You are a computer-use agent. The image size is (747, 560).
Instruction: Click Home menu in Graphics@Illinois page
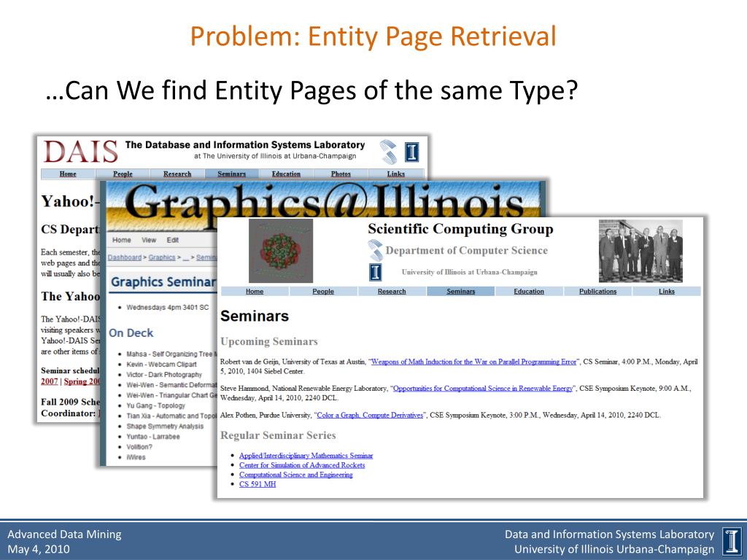pos(122,240)
